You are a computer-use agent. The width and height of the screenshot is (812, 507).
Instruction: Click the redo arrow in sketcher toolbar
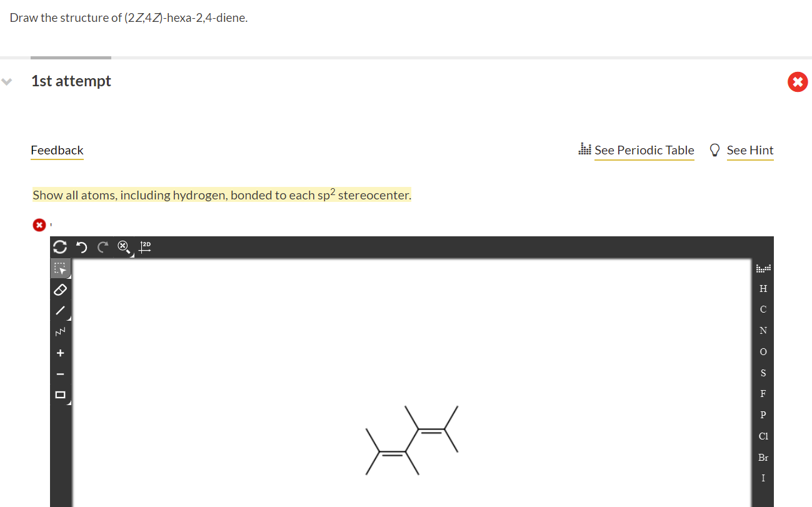tap(102, 247)
